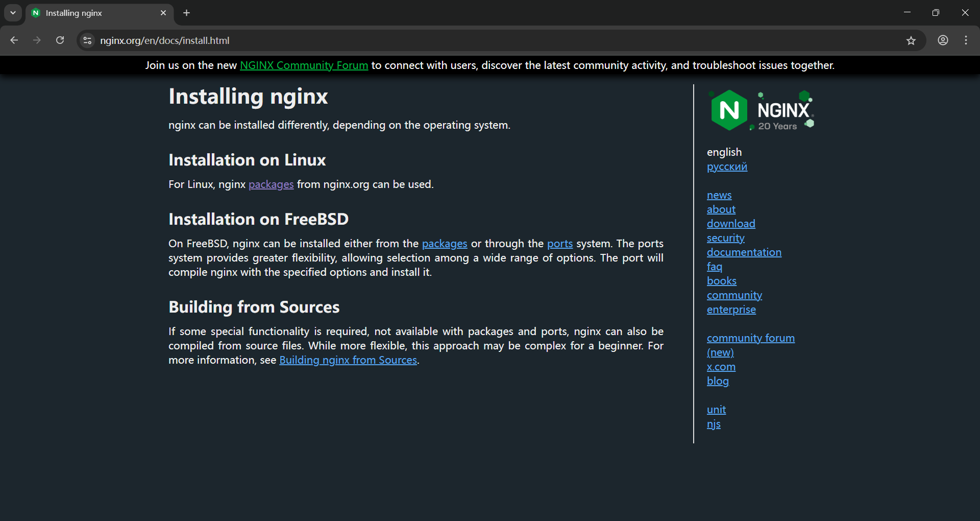Open the security sidebar link
Viewport: 980px width, 521px height.
[726, 238]
